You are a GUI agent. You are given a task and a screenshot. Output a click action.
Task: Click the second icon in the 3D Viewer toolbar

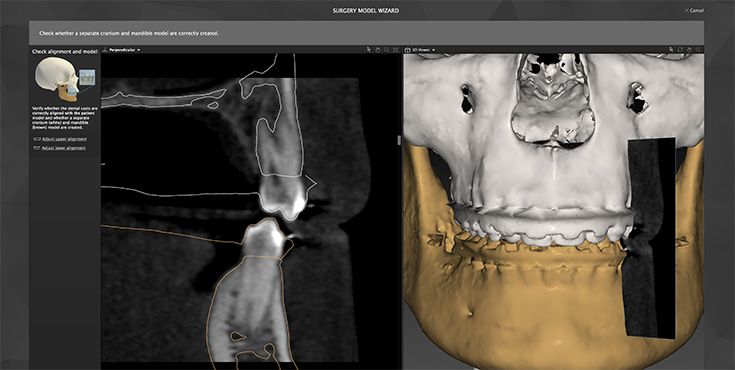tap(680, 49)
